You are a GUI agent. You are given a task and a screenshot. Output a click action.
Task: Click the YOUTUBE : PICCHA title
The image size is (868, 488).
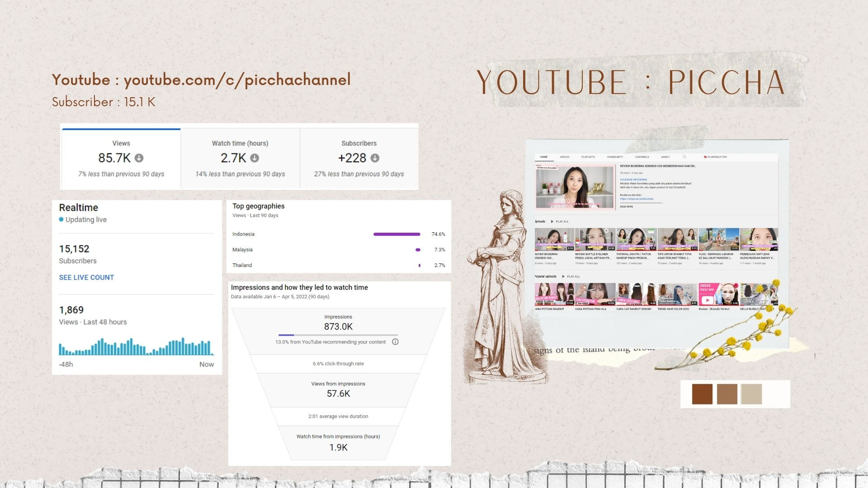coord(631,82)
